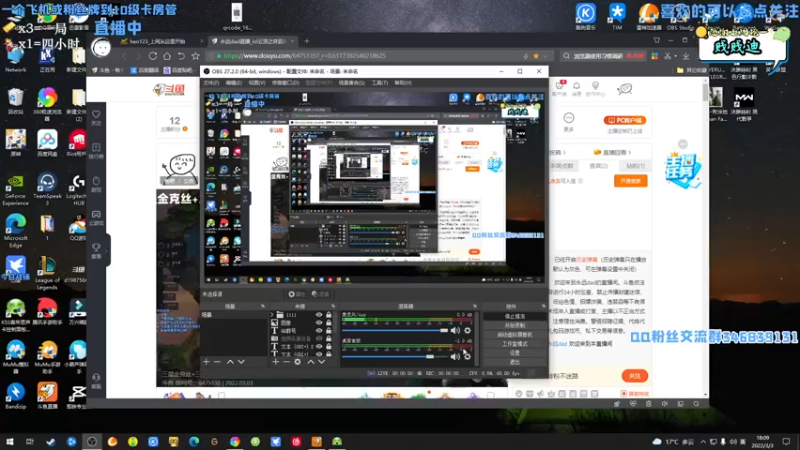This screenshot has width=800, height=450.
Task: Move selected source down in Sources panel
Action: (321, 362)
